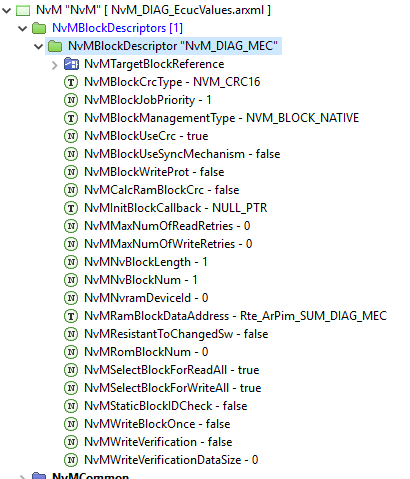Click the NvMTargetBlockReference reference icon
Screen dimensions: 410x479
click(71, 64)
